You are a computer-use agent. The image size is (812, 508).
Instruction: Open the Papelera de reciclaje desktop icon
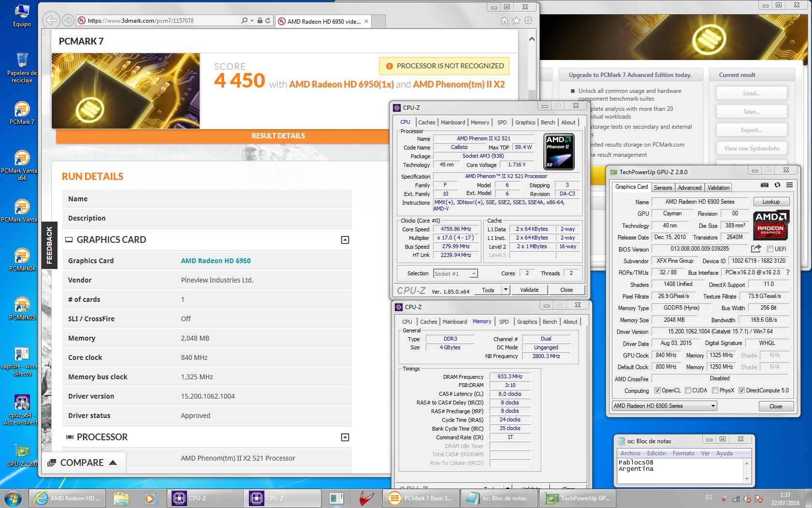[x=22, y=68]
